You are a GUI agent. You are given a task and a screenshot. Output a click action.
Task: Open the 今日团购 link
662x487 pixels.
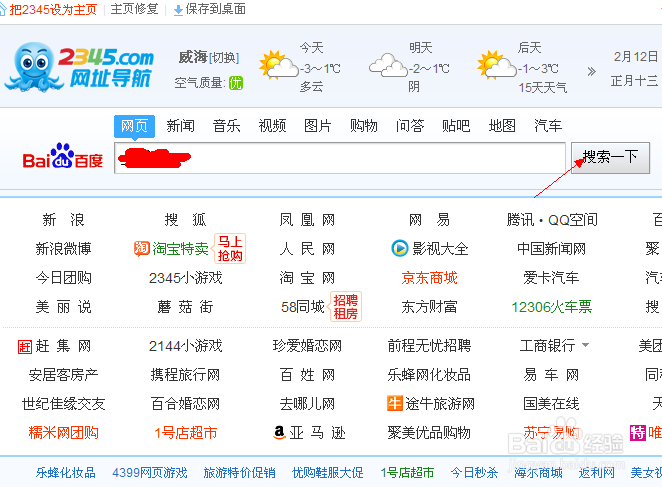[63, 278]
